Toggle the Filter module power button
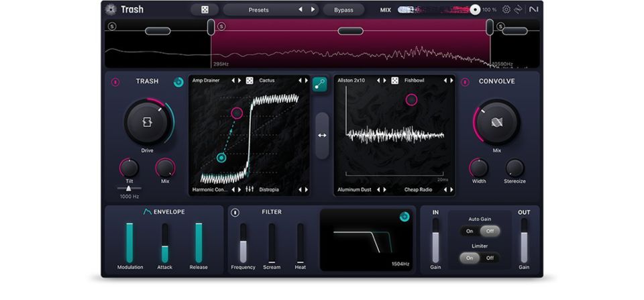644x300 pixels. click(235, 213)
